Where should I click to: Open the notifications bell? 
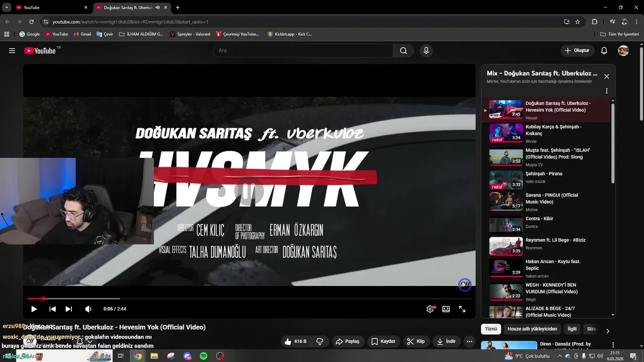tap(604, 51)
